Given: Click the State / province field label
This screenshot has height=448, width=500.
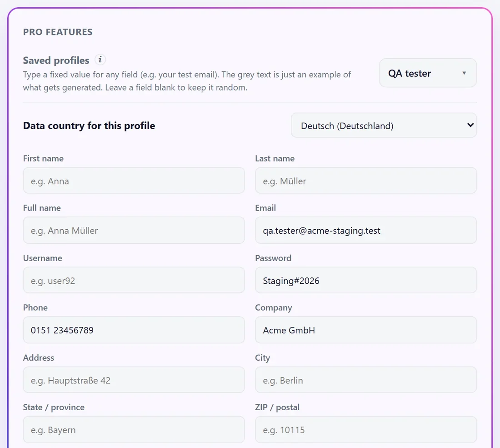Looking at the screenshot, I should [x=54, y=408].
